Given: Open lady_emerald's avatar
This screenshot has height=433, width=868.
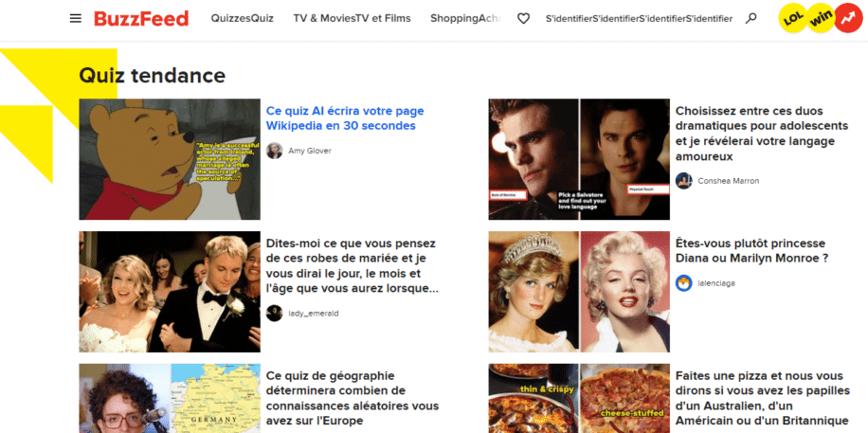Looking at the screenshot, I should pos(274,314).
